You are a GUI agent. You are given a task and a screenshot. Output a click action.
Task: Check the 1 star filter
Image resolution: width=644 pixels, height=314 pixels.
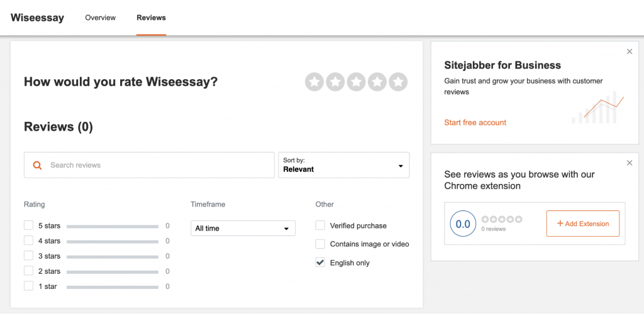[28, 286]
